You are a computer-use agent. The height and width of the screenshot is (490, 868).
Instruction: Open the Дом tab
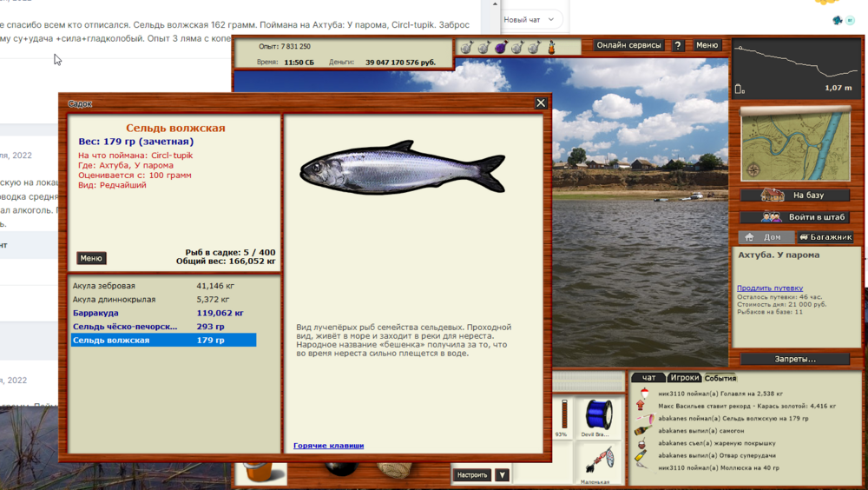pos(766,236)
